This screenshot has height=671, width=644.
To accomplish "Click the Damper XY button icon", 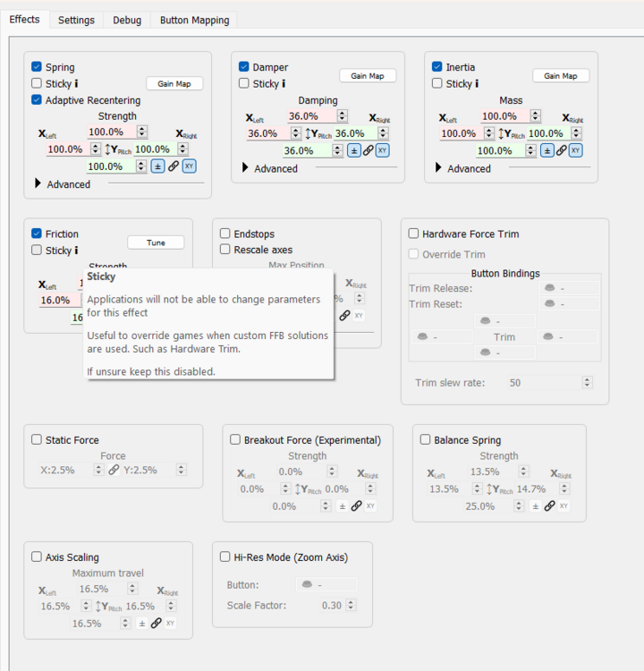I will coord(382,150).
